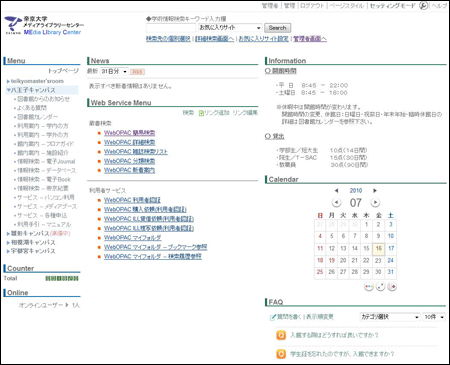Click the Total counter digits
450x365 pixels.
pyautogui.click(x=62, y=278)
